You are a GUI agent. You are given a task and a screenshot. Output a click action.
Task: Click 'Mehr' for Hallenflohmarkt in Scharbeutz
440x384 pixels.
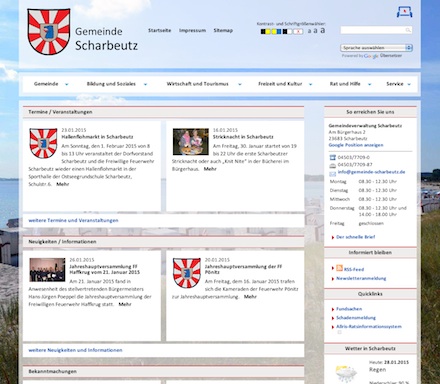point(63,184)
